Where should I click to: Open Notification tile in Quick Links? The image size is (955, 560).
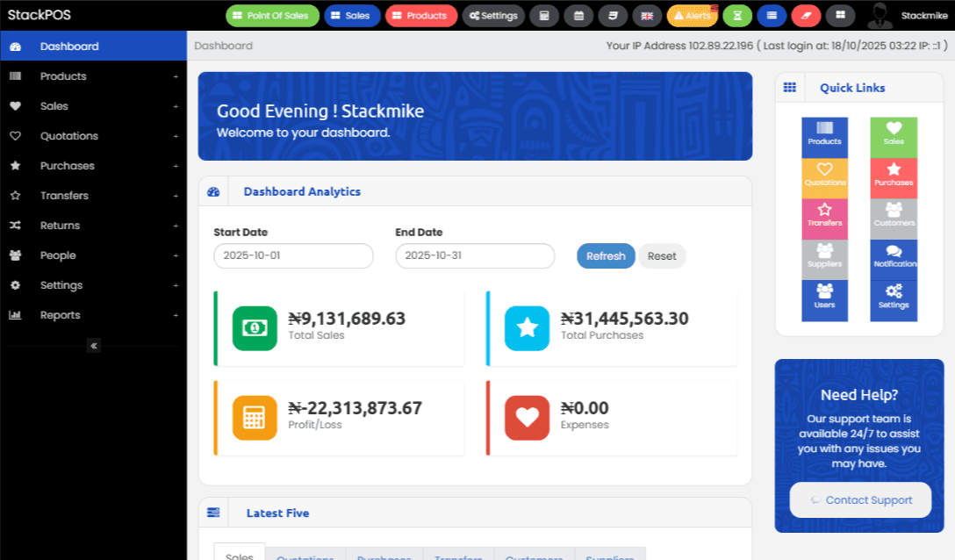pyautogui.click(x=894, y=260)
